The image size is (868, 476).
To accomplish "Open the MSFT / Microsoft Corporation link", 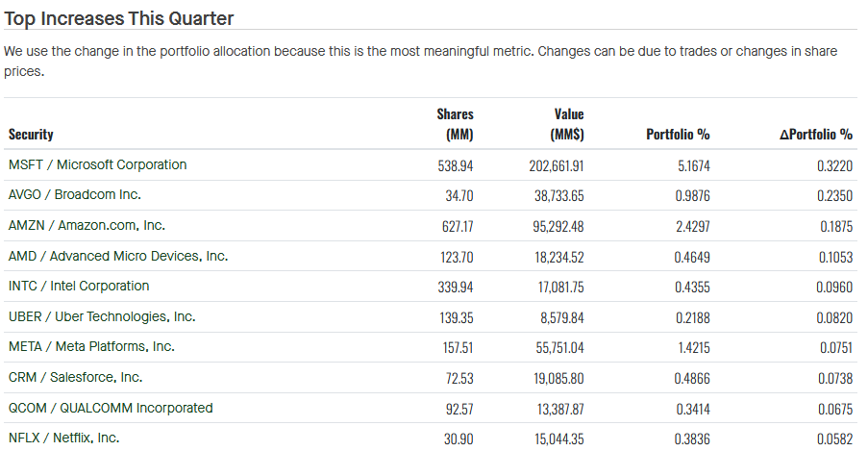I will pyautogui.click(x=97, y=164).
